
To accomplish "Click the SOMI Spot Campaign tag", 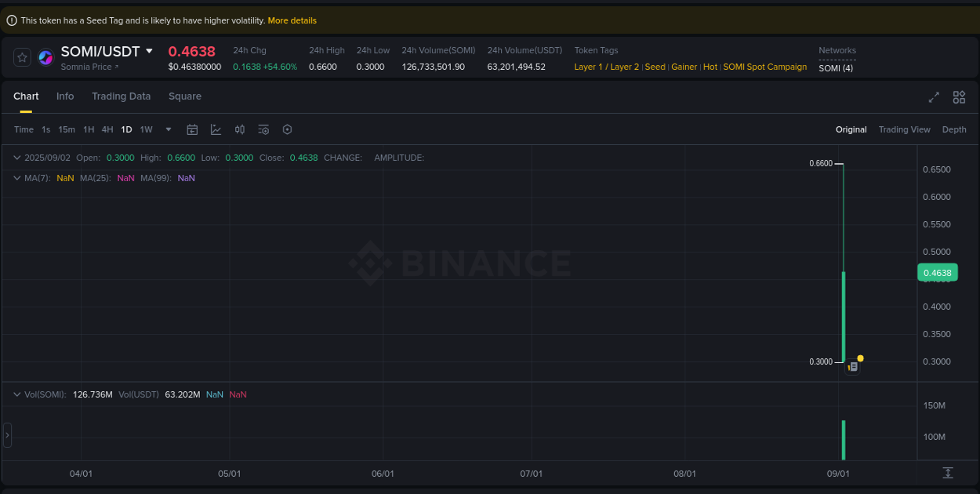I will [x=764, y=67].
